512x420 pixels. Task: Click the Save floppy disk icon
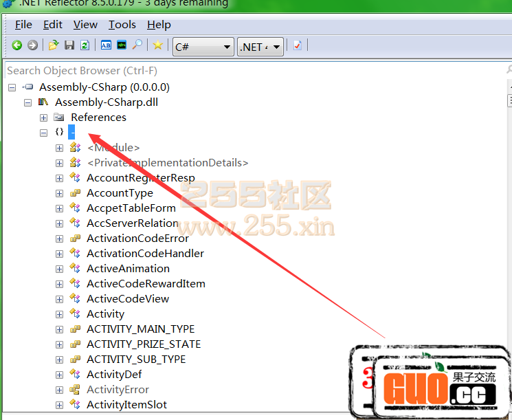pyautogui.click(x=69, y=46)
